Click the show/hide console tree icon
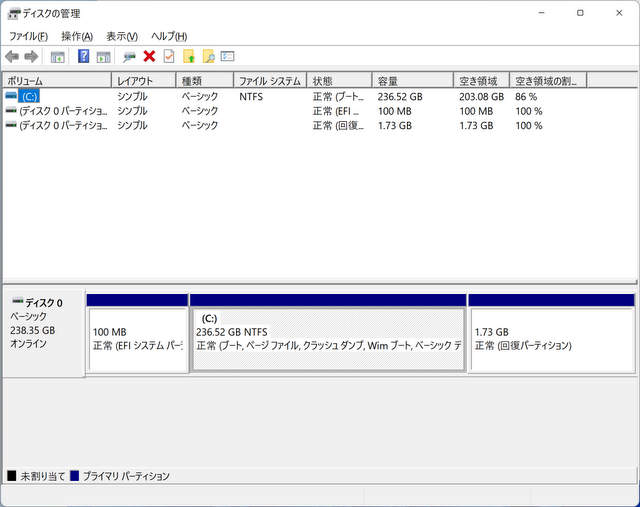 pos(58,57)
